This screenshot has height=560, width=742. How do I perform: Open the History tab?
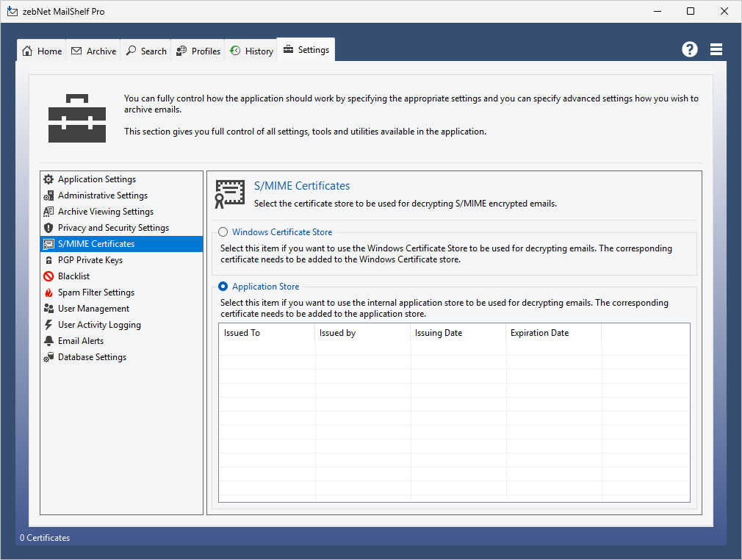[251, 51]
